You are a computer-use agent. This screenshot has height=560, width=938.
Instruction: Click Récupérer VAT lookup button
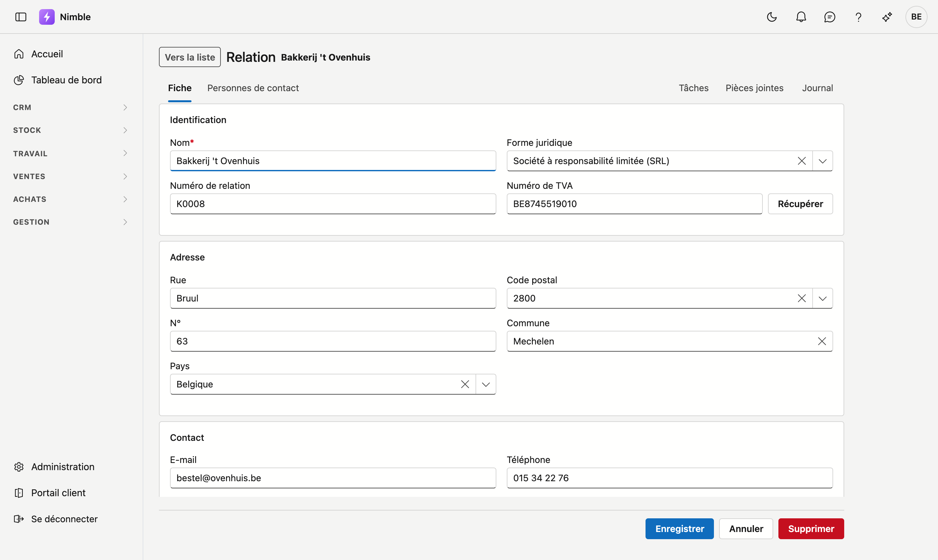pyautogui.click(x=800, y=204)
